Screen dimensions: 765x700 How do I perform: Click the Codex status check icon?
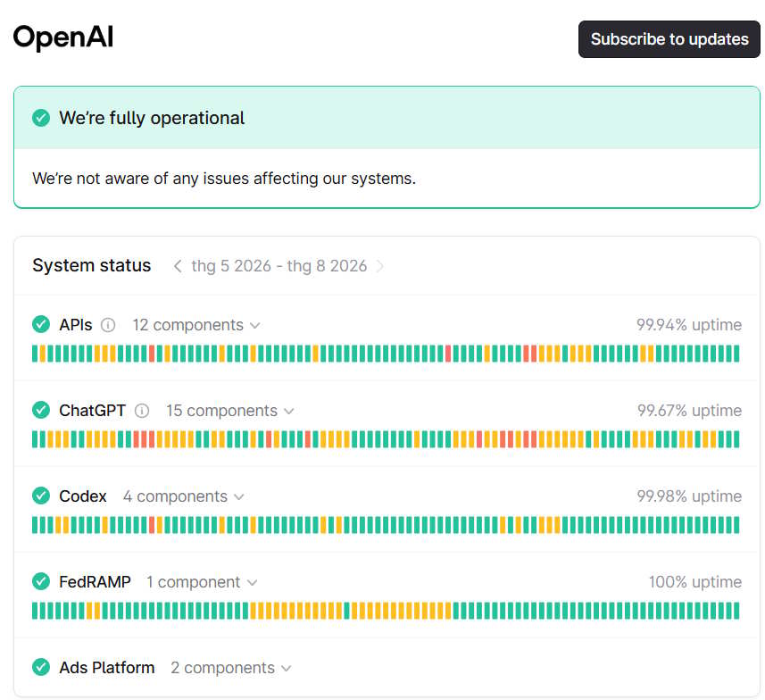click(x=41, y=496)
